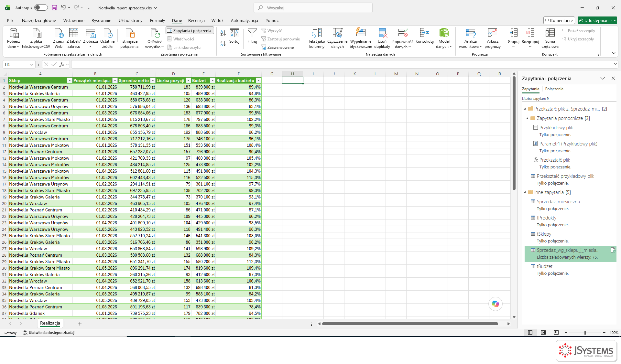This screenshot has width=621, height=364.
Task: Open the Recenzja ribbon tab
Action: click(x=196, y=20)
